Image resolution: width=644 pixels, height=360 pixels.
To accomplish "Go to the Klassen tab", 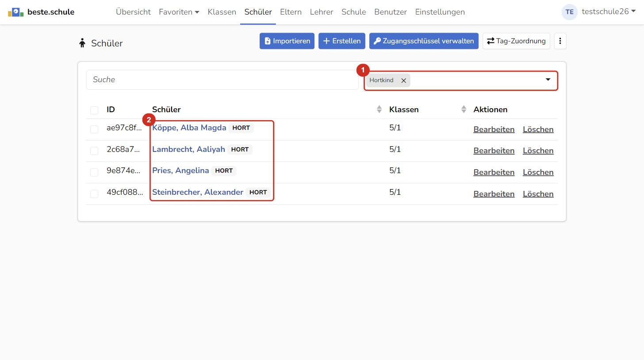I will [x=222, y=12].
